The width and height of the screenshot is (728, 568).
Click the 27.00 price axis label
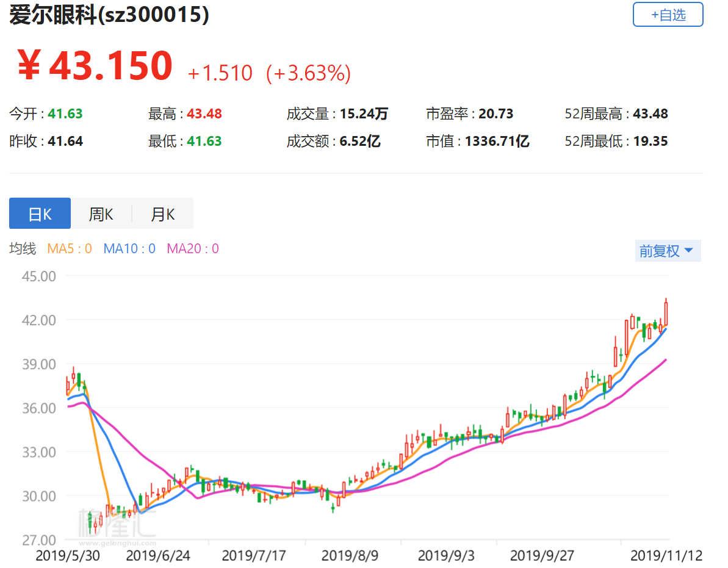click(39, 540)
